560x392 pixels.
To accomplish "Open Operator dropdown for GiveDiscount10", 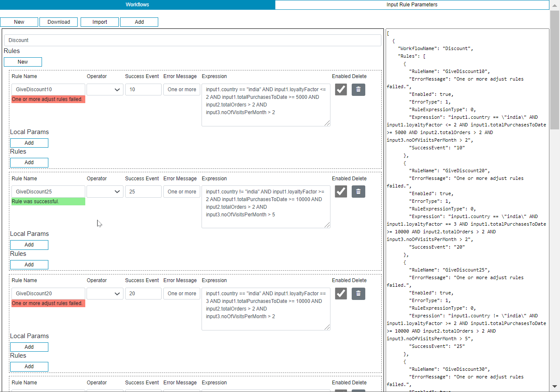I will (105, 90).
